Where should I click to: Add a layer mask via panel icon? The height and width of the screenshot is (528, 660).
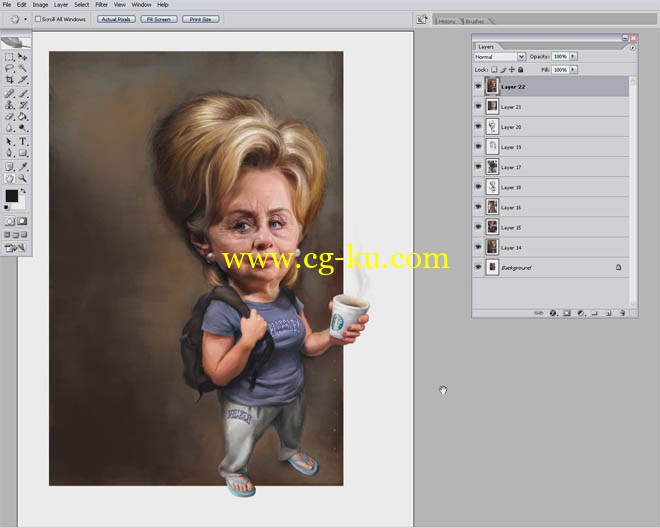coord(567,313)
